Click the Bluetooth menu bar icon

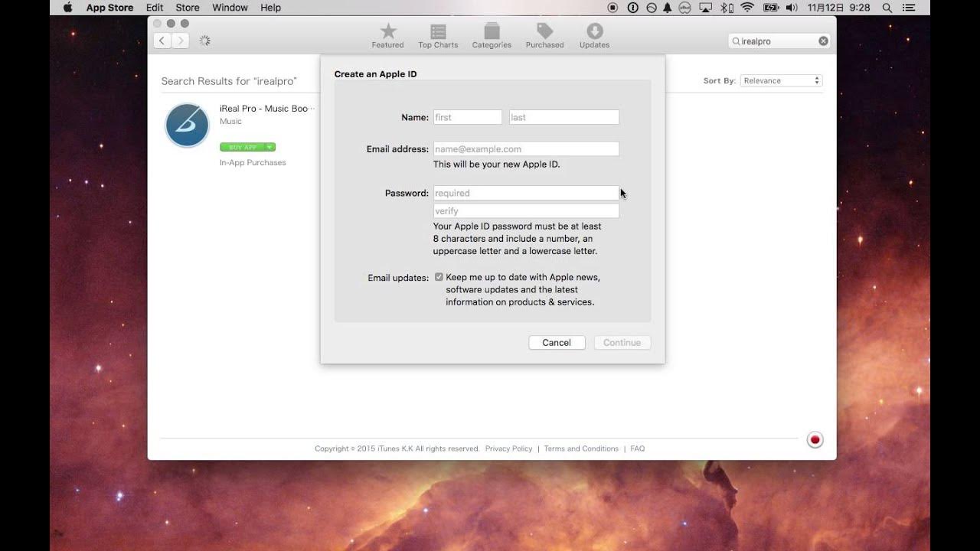(x=727, y=8)
